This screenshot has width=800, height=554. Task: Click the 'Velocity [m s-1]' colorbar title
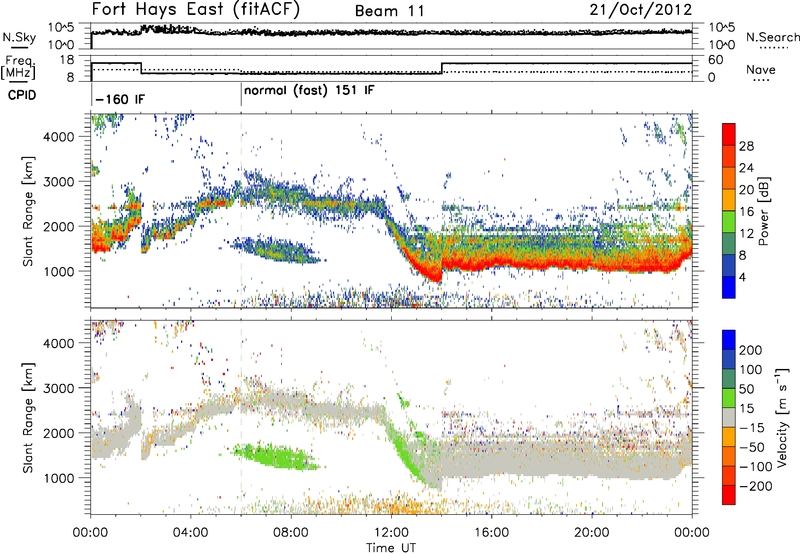tap(782, 417)
